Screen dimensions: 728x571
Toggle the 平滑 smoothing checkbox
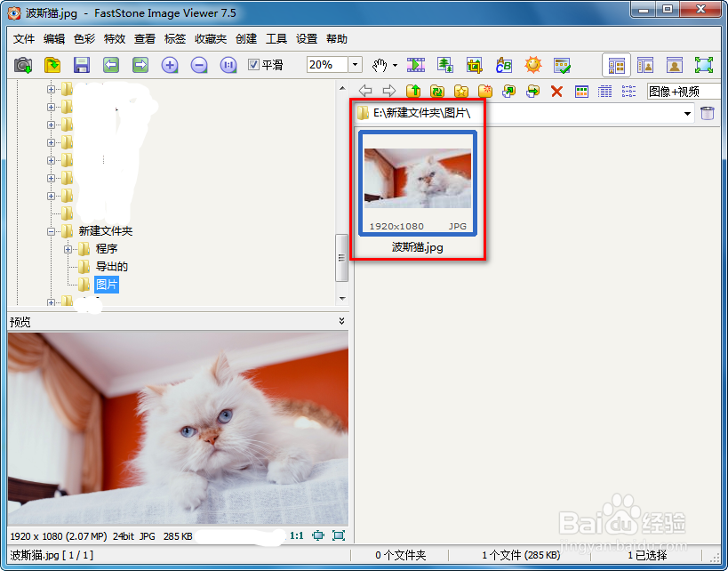click(x=253, y=64)
